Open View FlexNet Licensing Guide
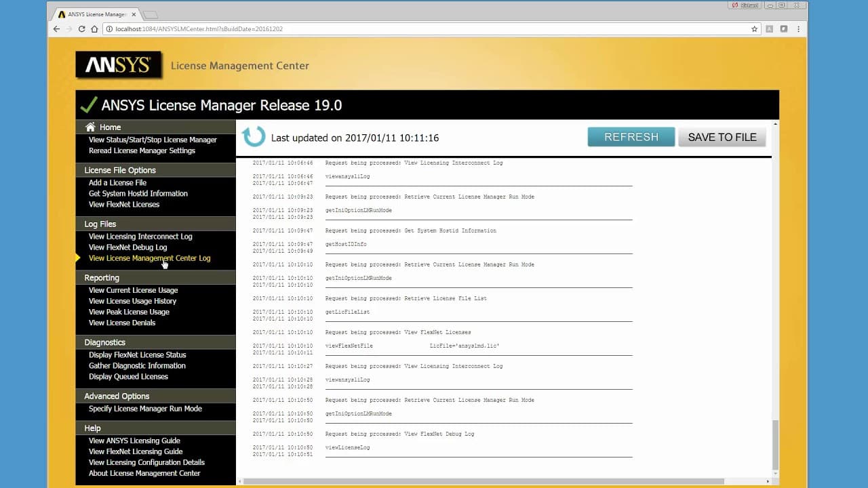Screen dimensions: 868x488 pyautogui.click(x=136, y=451)
